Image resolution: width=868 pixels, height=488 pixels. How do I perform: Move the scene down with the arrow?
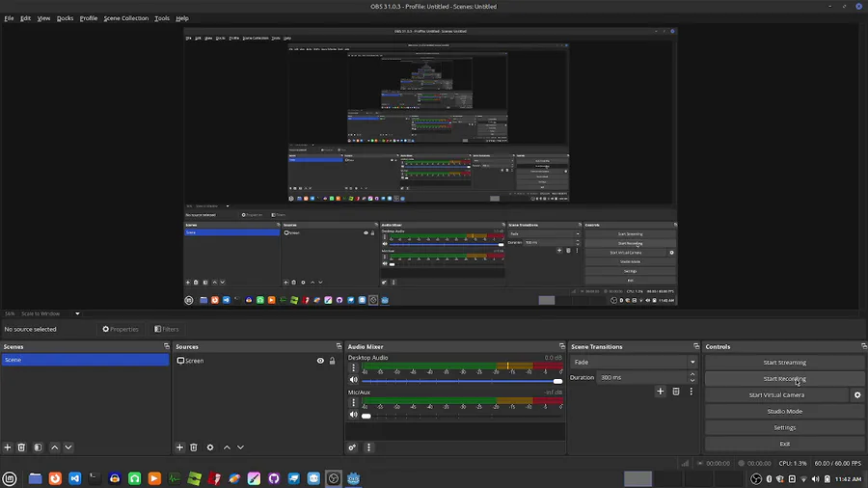pos(68,447)
